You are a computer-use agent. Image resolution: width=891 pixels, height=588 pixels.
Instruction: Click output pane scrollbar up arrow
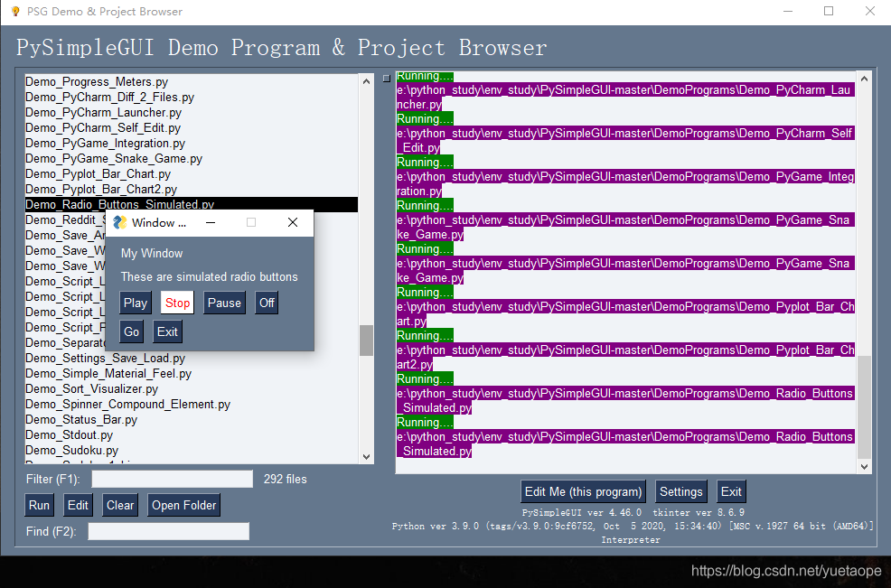[864, 79]
